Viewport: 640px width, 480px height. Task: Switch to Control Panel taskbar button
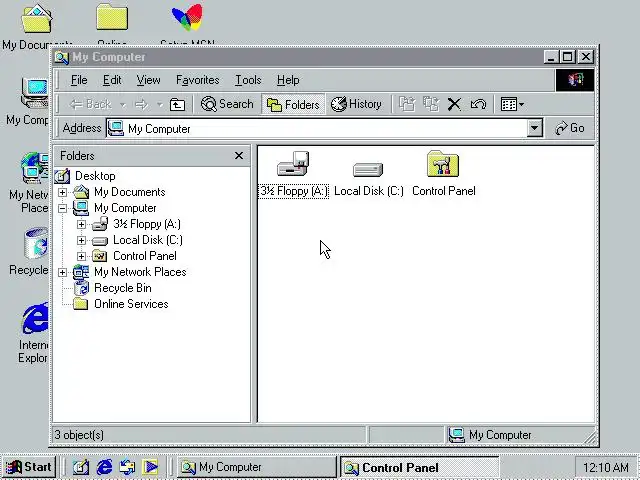(420, 467)
